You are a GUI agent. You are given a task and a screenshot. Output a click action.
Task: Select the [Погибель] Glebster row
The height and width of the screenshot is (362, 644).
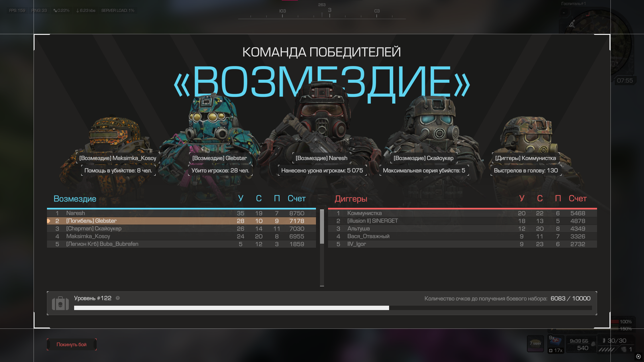coord(181,221)
